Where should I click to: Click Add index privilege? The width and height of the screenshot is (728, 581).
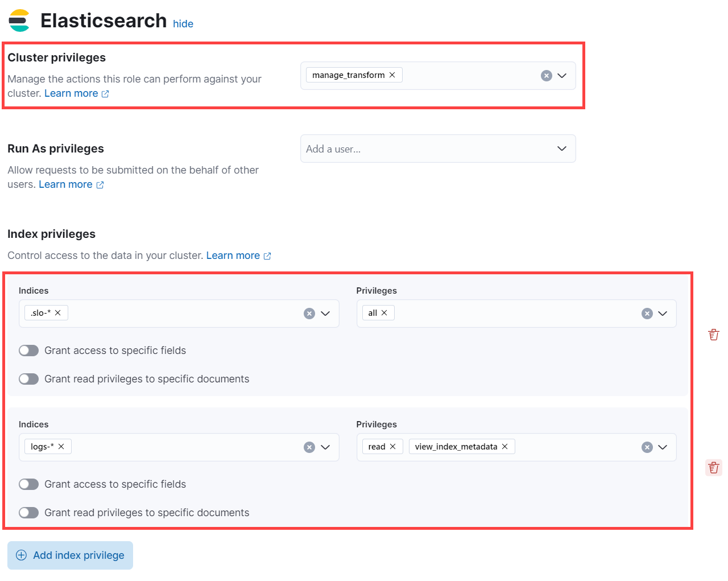coord(69,555)
